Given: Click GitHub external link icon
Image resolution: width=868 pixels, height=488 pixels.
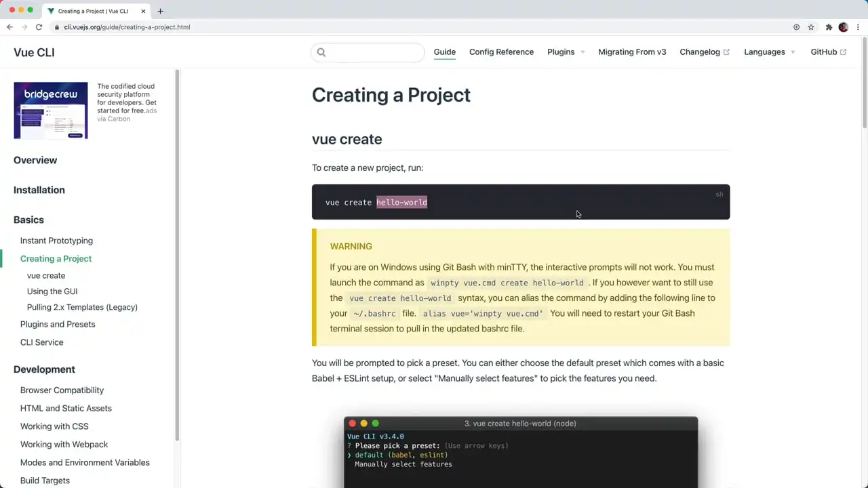Looking at the screenshot, I should (x=844, y=52).
